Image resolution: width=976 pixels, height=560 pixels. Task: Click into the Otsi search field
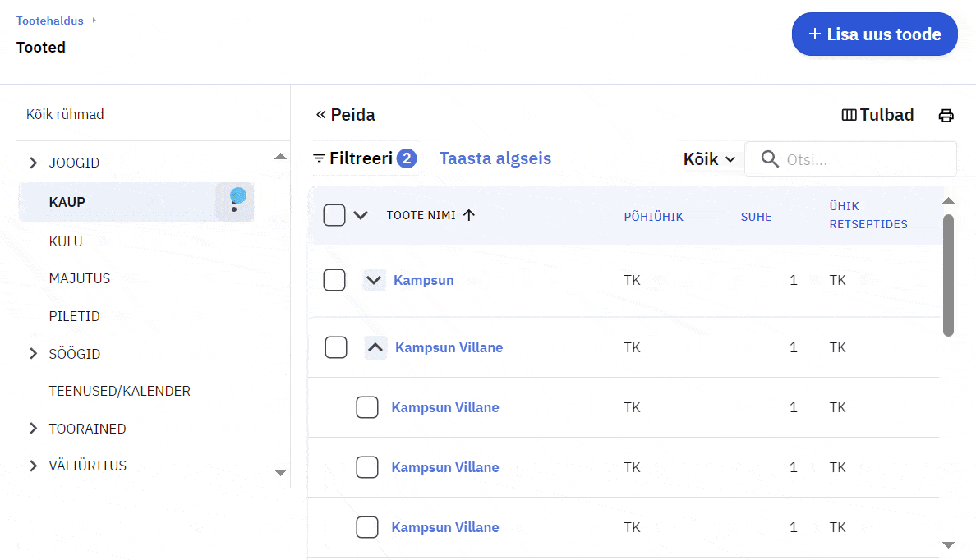point(867,159)
